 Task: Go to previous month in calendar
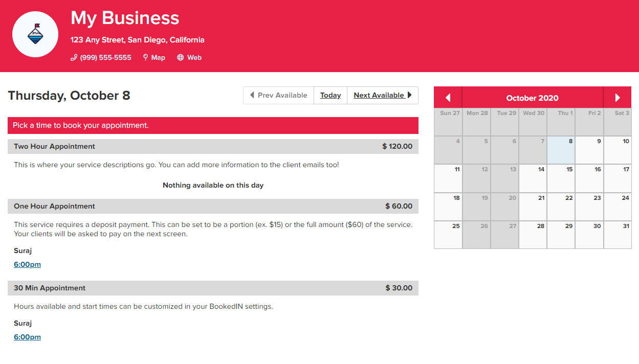(448, 98)
